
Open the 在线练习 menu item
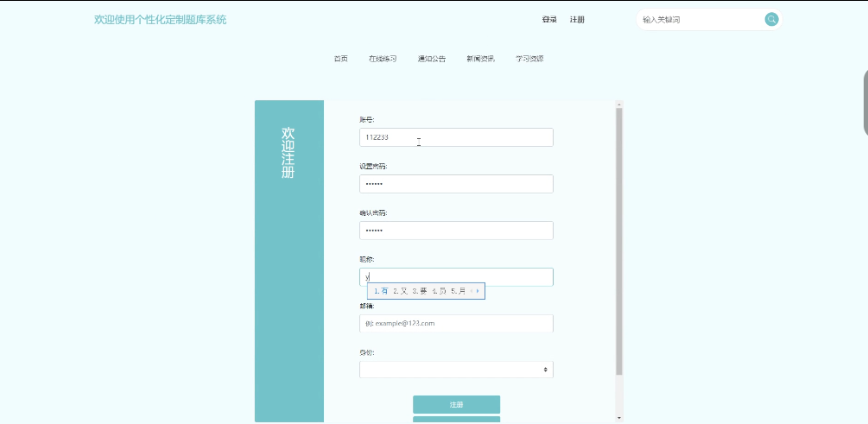pyautogui.click(x=383, y=59)
